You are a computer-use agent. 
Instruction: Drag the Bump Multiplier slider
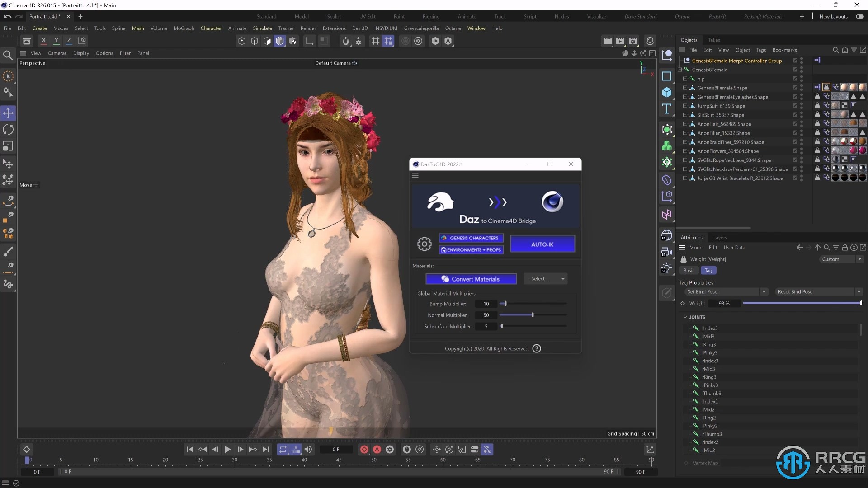505,303
